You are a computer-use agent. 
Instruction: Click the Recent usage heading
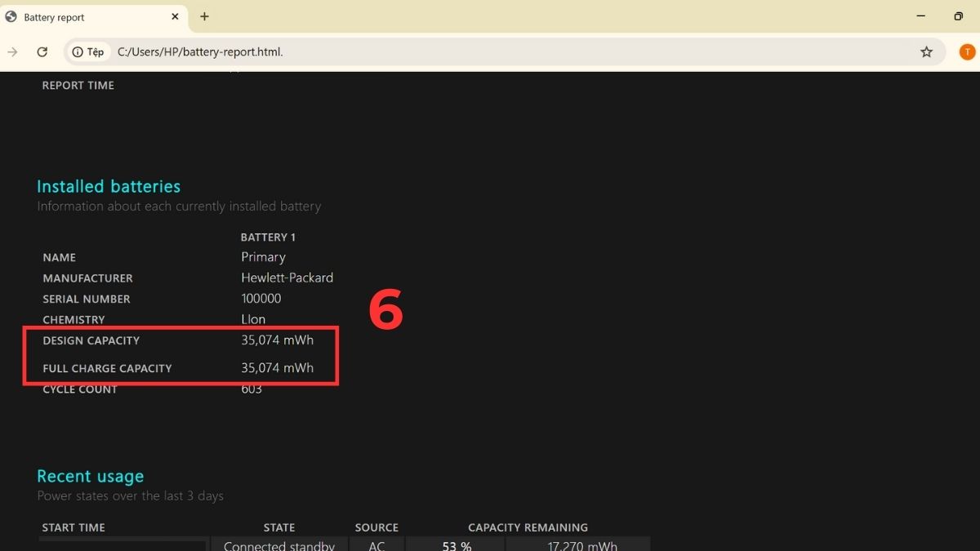pos(90,476)
